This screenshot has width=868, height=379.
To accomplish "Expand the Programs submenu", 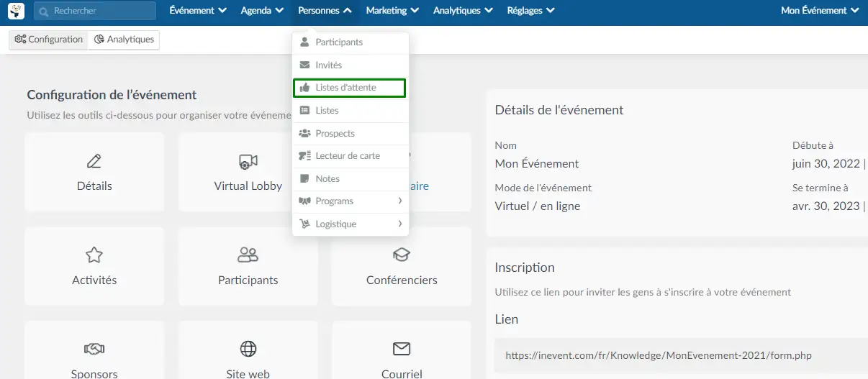I will coord(351,201).
